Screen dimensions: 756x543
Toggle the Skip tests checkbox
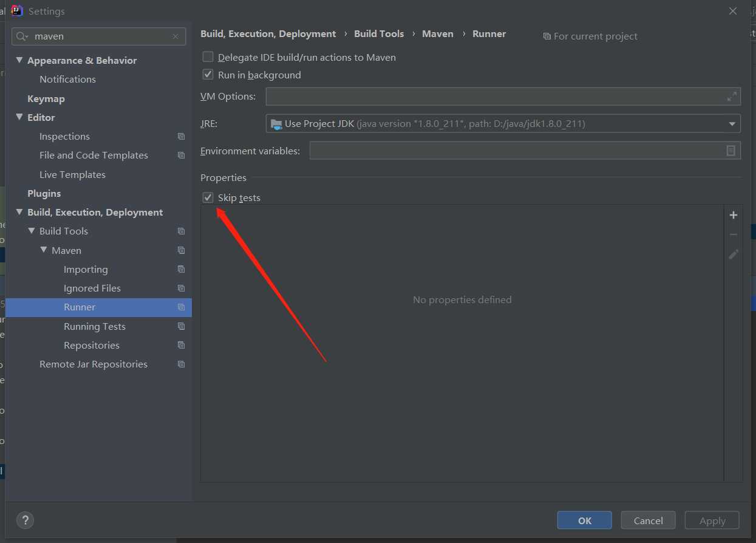pyautogui.click(x=208, y=197)
